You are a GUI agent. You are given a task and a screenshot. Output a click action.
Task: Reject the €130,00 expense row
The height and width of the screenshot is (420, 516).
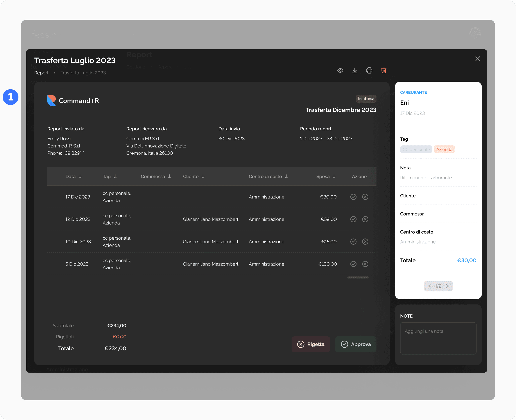point(365,264)
